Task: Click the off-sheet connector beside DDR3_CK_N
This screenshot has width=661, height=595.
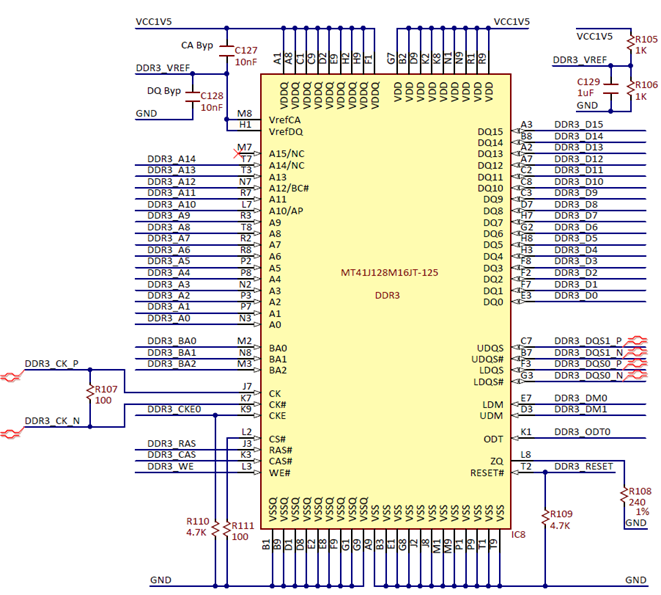Action: click(x=11, y=433)
